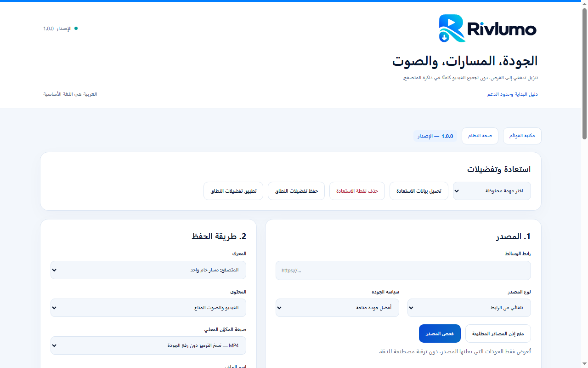
Task: Expand the "المحرك" engine dropdown
Action: click(148, 270)
